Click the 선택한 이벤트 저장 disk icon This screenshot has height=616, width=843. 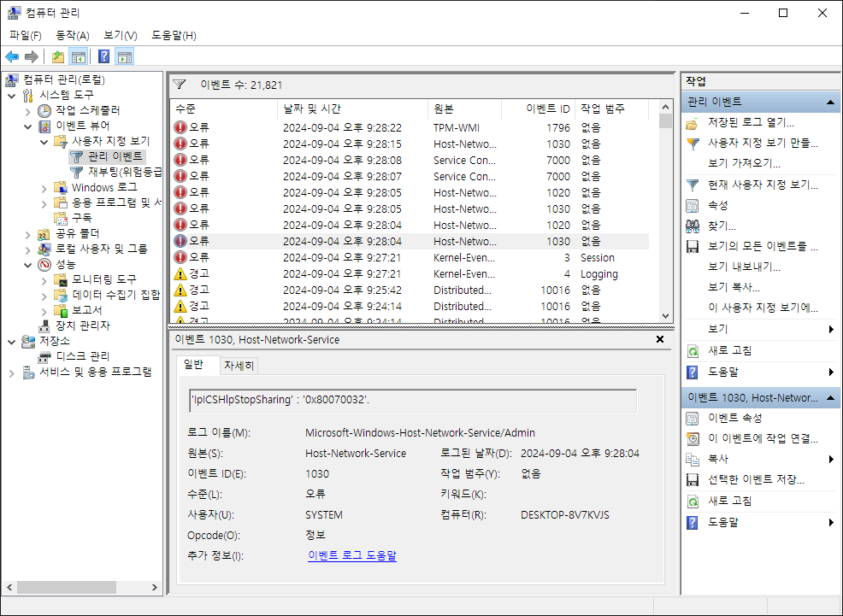pos(693,479)
